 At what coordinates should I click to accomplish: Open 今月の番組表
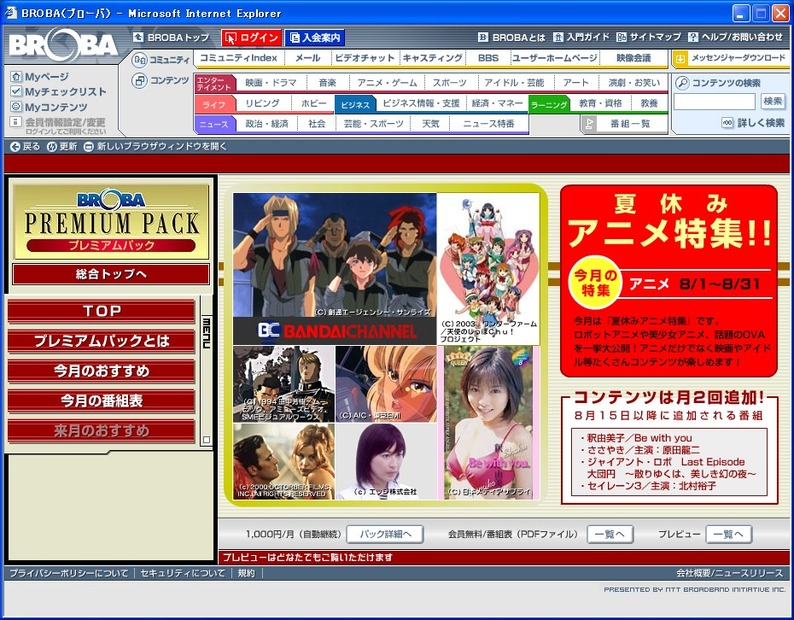(101, 401)
